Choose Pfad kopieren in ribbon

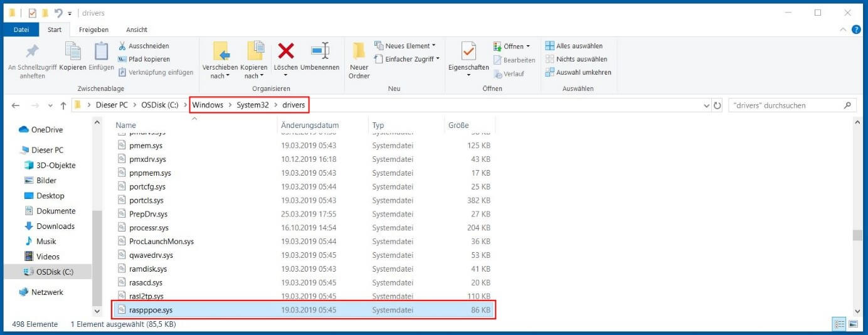(144, 59)
